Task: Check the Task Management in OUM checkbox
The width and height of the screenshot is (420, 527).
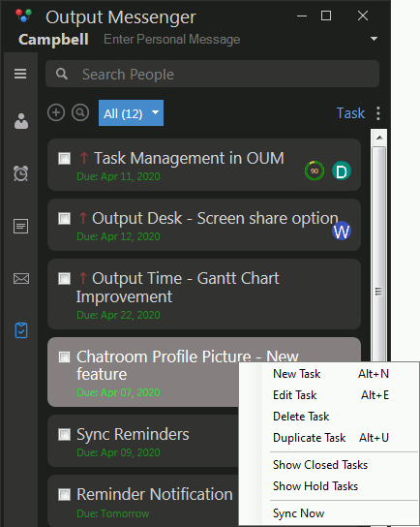Action: pyautogui.click(x=64, y=158)
